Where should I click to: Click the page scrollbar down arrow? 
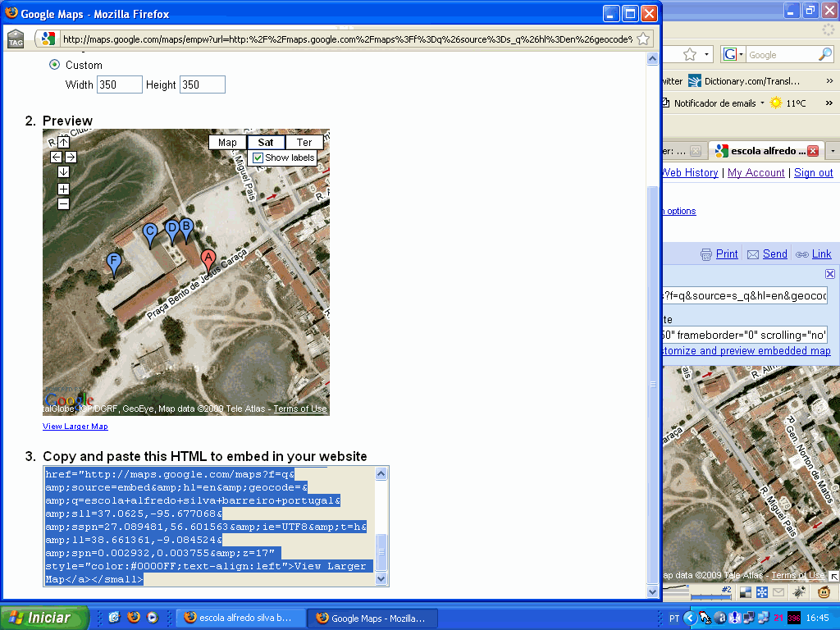point(652,591)
